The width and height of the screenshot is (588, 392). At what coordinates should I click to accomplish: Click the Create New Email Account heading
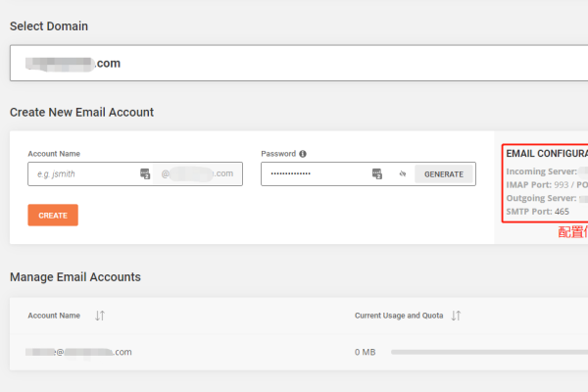pyautogui.click(x=81, y=112)
